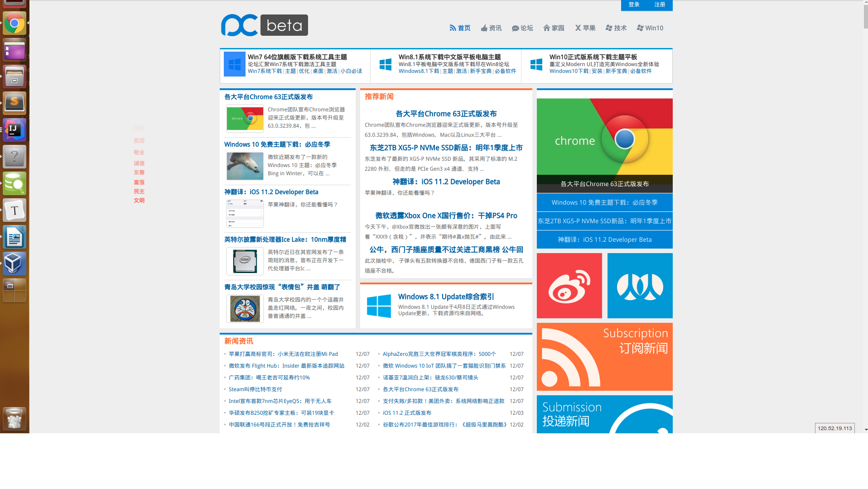Open the 论坛 forum section

[x=522, y=28]
